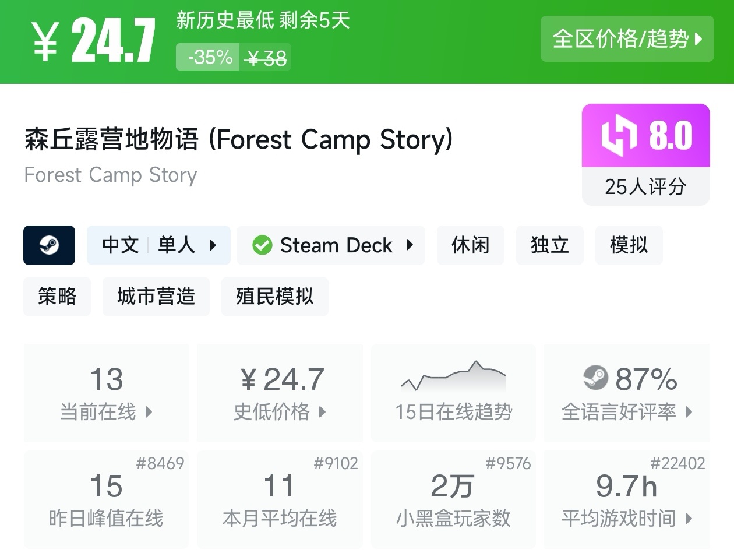
Task: Click the green Steam Deck verified checkmark
Action: [262, 245]
